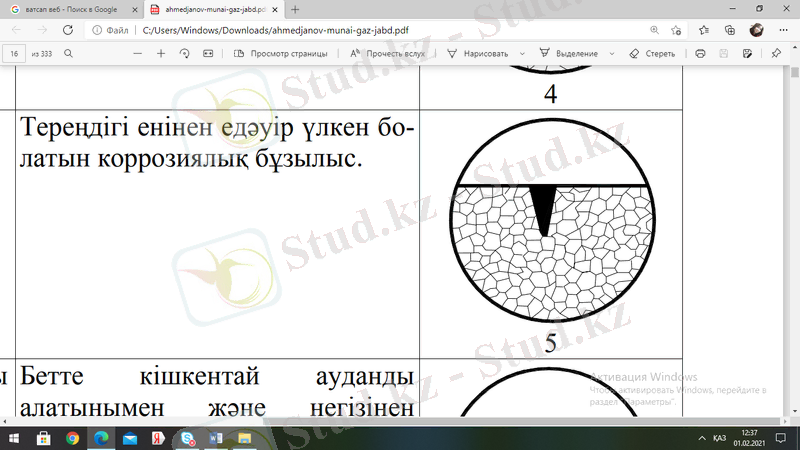Zoom out with the minus icon
The image size is (800, 450).
[138, 53]
